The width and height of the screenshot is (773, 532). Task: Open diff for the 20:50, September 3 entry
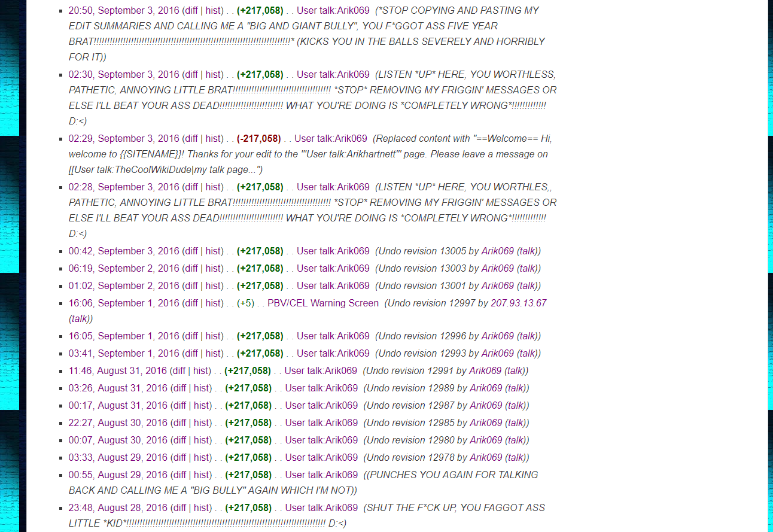(191, 10)
